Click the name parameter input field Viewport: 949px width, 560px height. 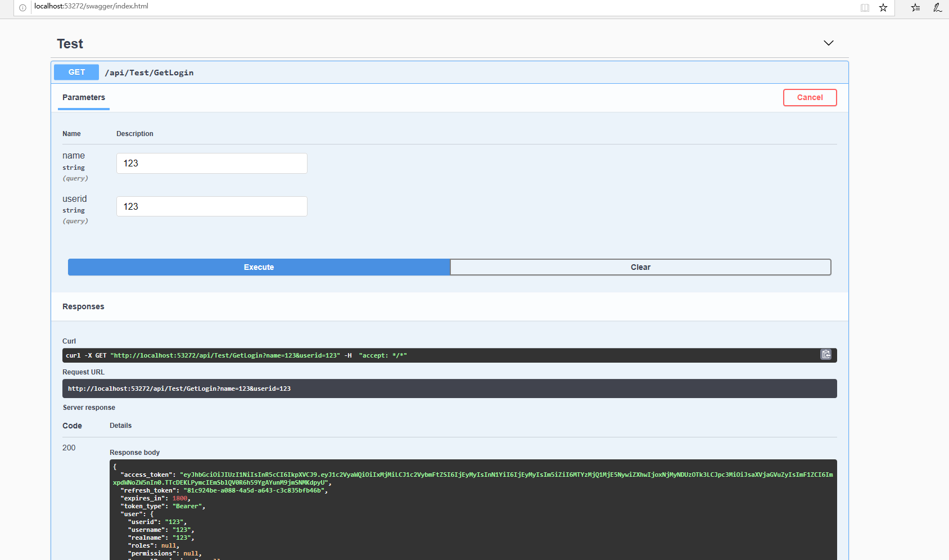(211, 163)
